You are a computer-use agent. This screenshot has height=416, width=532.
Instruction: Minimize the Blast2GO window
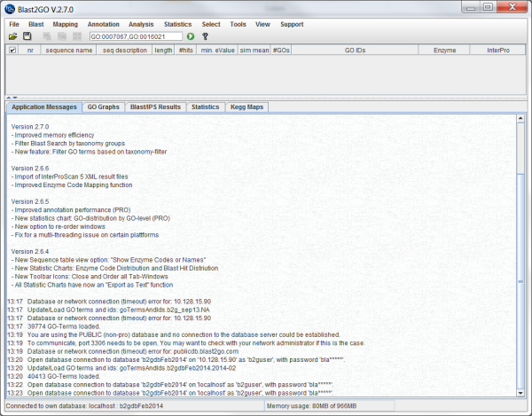pos(471,7)
